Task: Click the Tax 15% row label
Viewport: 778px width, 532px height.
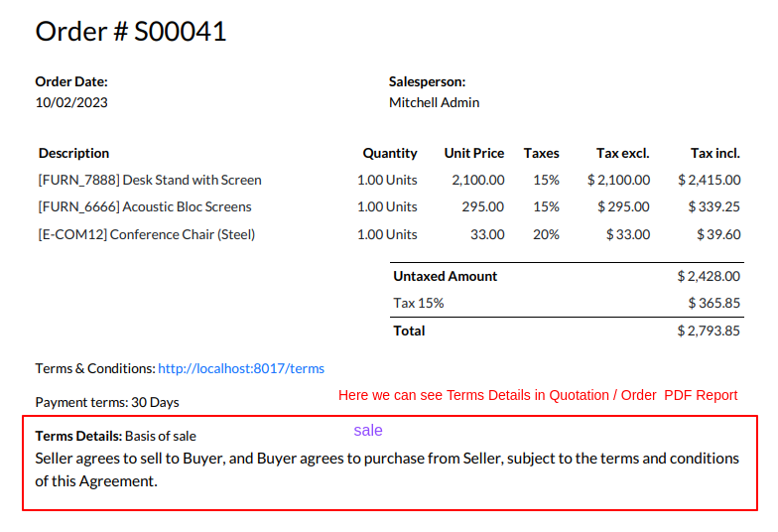Action: 419,303
